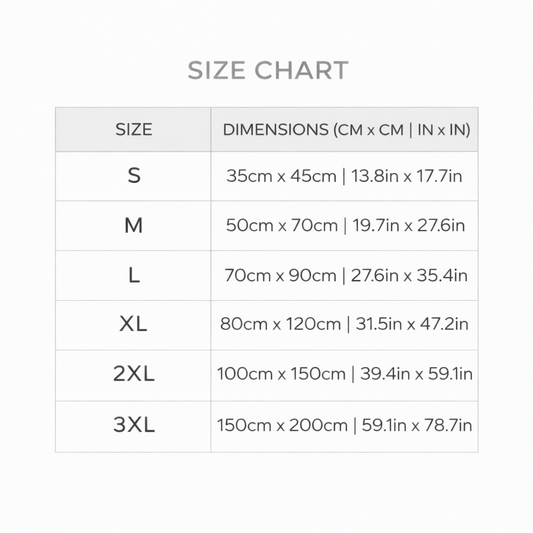
Task: Select the S size cell
Action: (133, 176)
